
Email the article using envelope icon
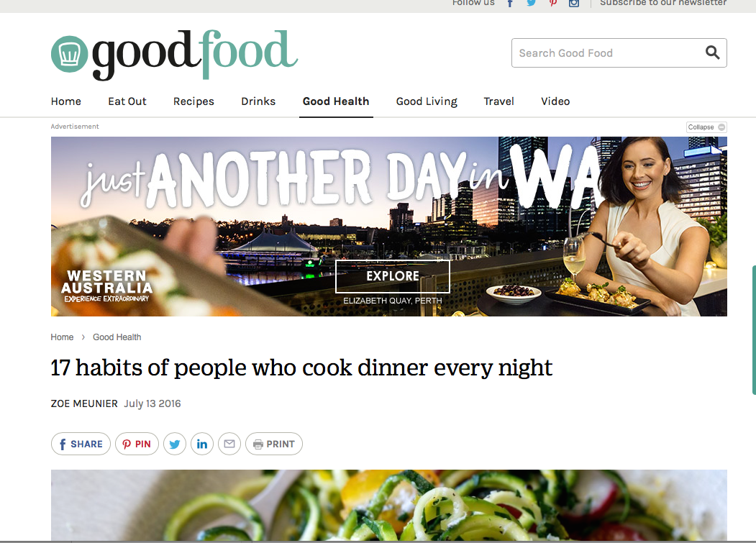click(229, 444)
